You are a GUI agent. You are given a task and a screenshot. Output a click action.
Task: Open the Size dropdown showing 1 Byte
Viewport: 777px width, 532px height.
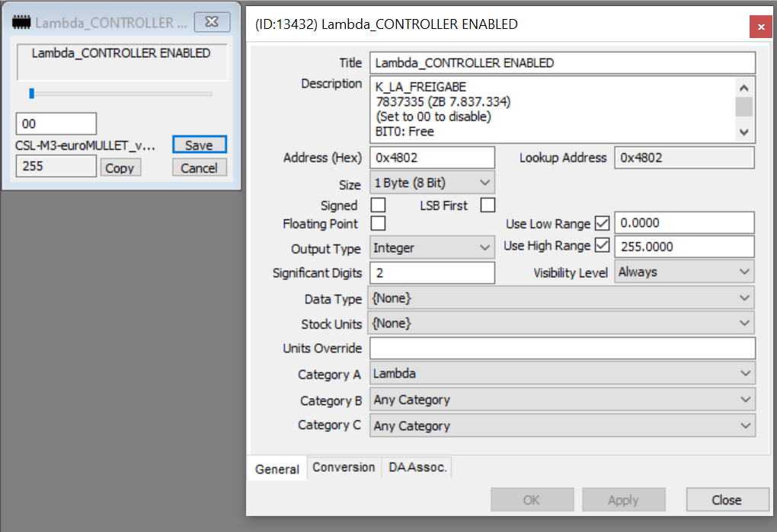tap(432, 183)
